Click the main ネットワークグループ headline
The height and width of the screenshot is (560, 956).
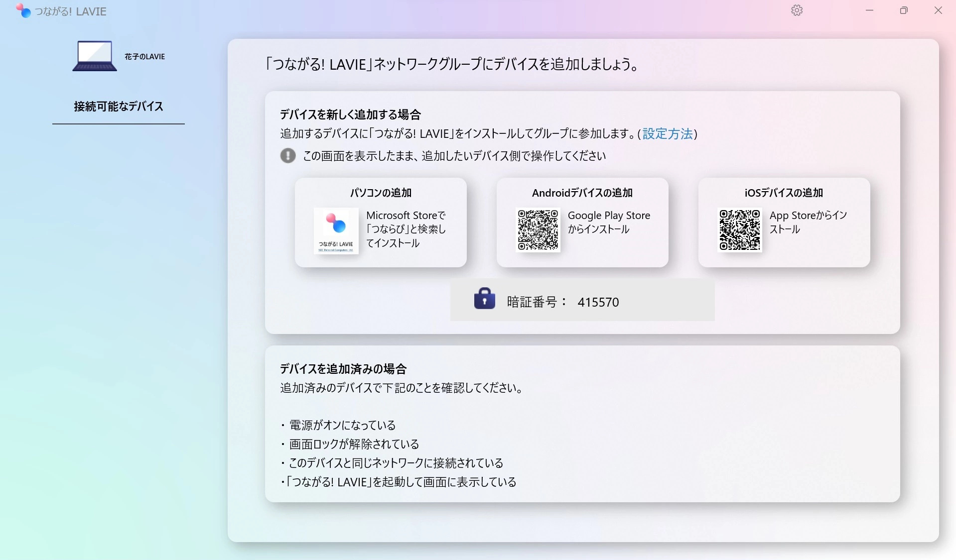coord(451,64)
